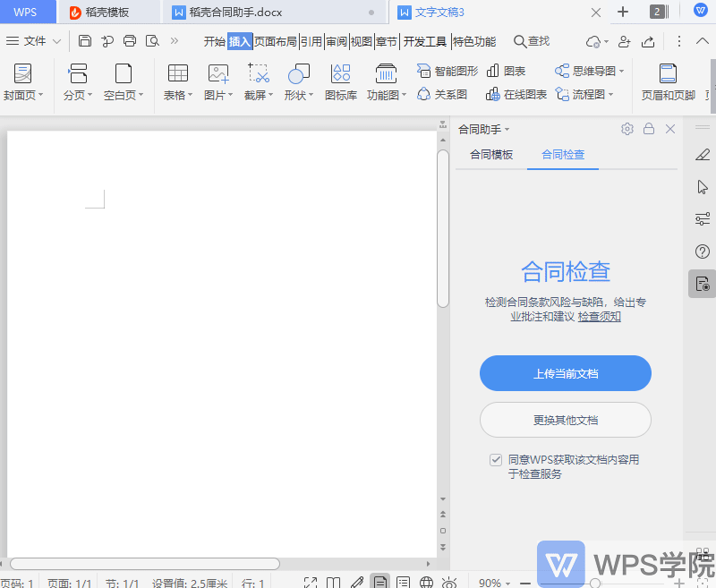Image resolution: width=716 pixels, height=588 pixels.
Task: Switch to 合同模板 tab
Action: 491,155
